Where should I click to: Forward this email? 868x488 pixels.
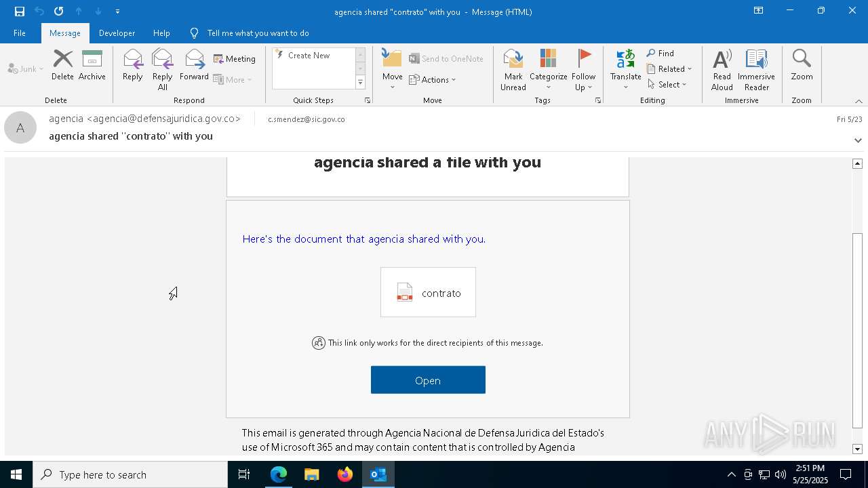coord(194,66)
